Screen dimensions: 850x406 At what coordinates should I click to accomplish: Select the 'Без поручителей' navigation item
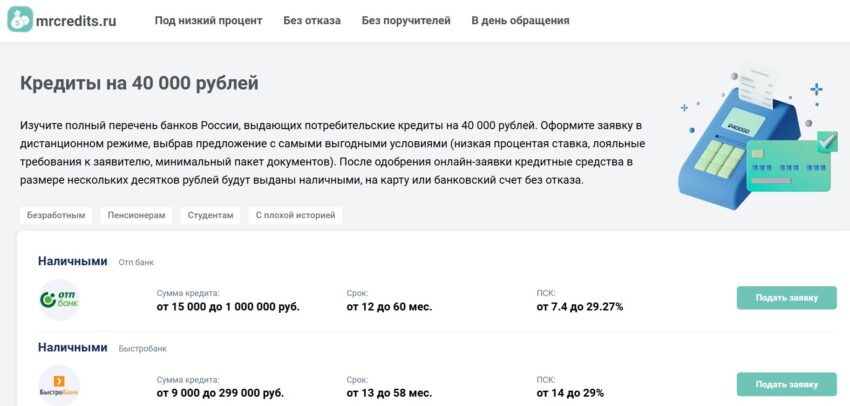click(x=406, y=21)
